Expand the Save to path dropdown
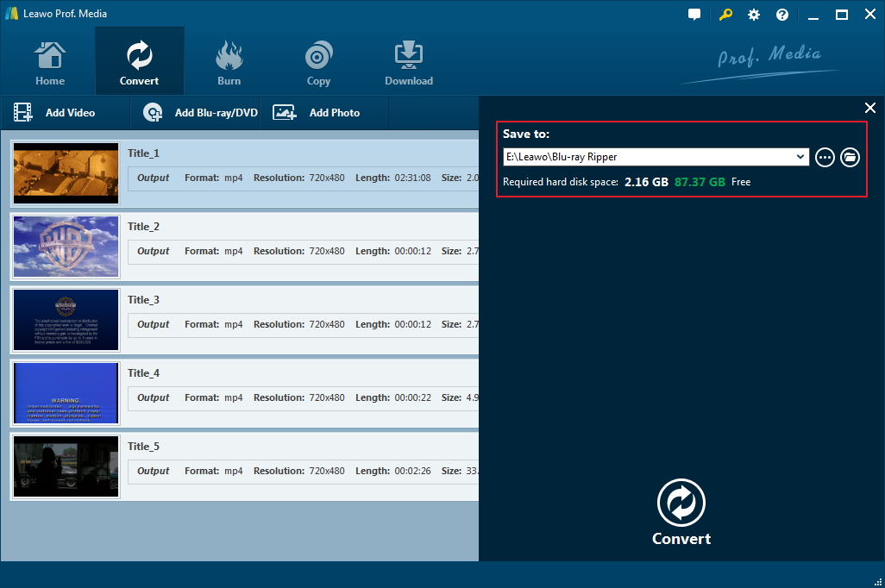885x588 pixels. coord(800,157)
